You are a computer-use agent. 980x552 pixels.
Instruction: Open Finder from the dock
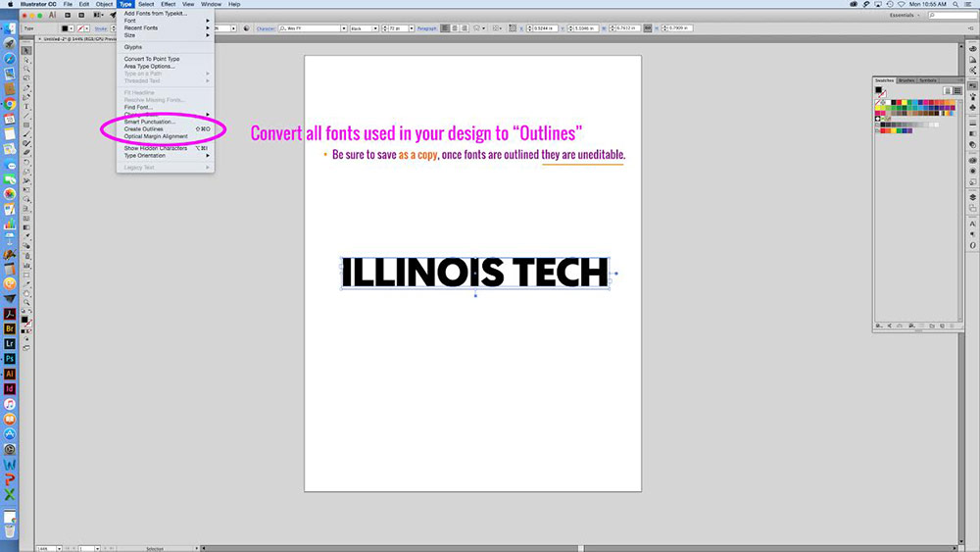tap(10, 28)
